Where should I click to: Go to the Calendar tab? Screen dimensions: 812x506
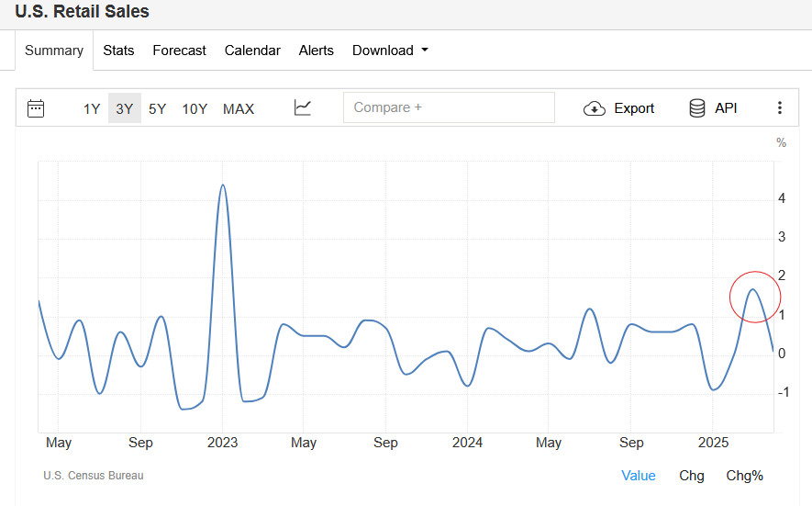[x=252, y=51]
